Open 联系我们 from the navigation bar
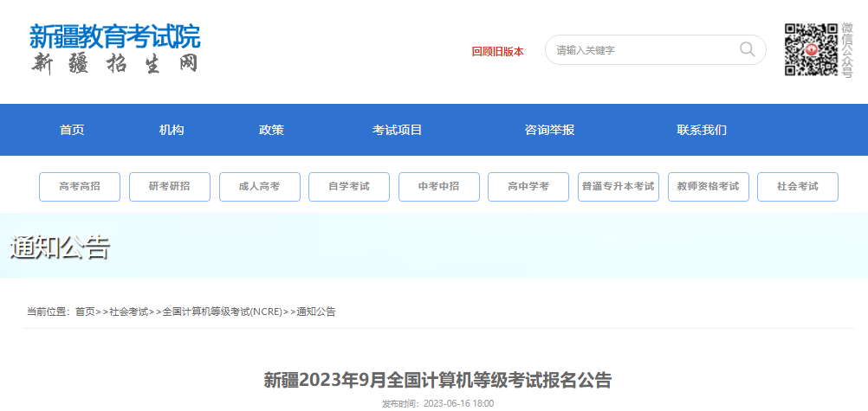The height and width of the screenshot is (411, 868). (702, 130)
